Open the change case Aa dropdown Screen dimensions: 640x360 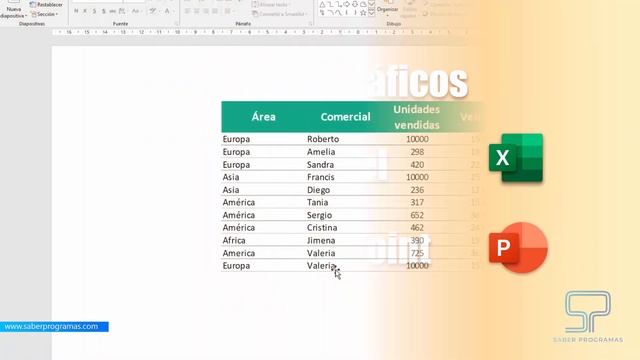(x=136, y=11)
